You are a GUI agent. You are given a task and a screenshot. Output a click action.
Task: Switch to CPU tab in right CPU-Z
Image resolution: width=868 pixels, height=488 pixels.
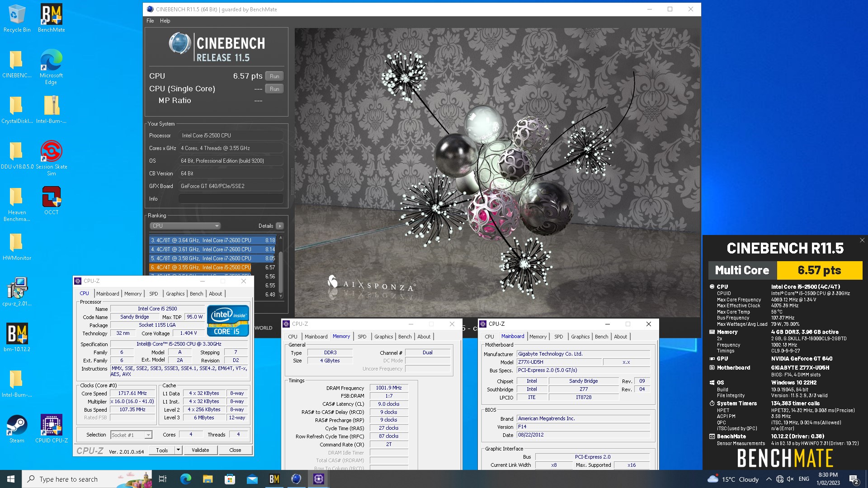point(489,337)
